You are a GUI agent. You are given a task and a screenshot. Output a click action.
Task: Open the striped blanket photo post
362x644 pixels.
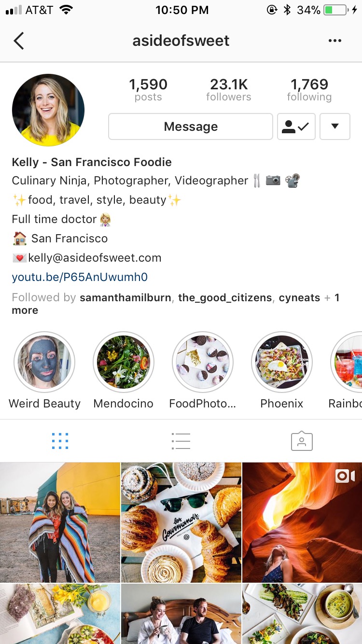tap(60, 522)
